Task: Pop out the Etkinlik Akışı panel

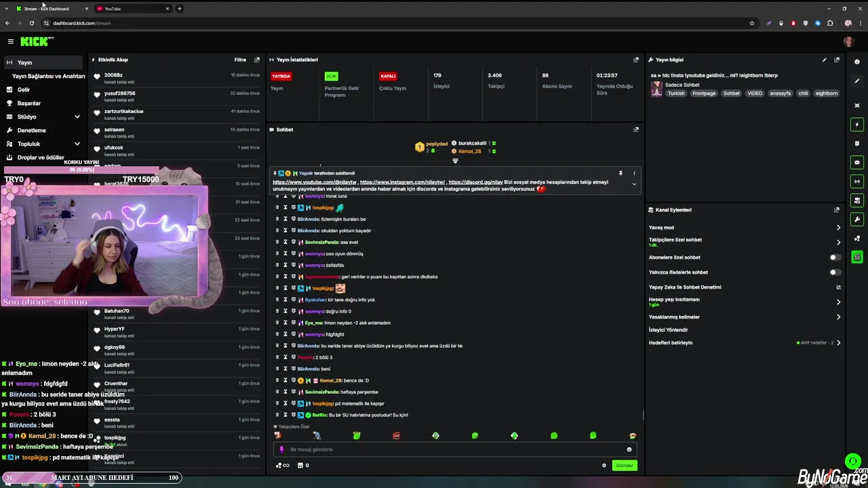Action: coord(257,60)
